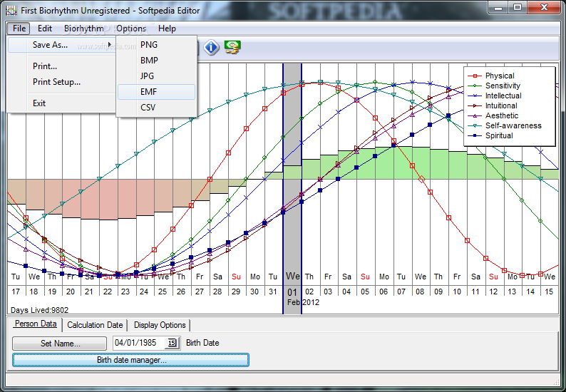The image size is (566, 392).
Task: Click the day number 17 on the axis
Action: point(16,292)
